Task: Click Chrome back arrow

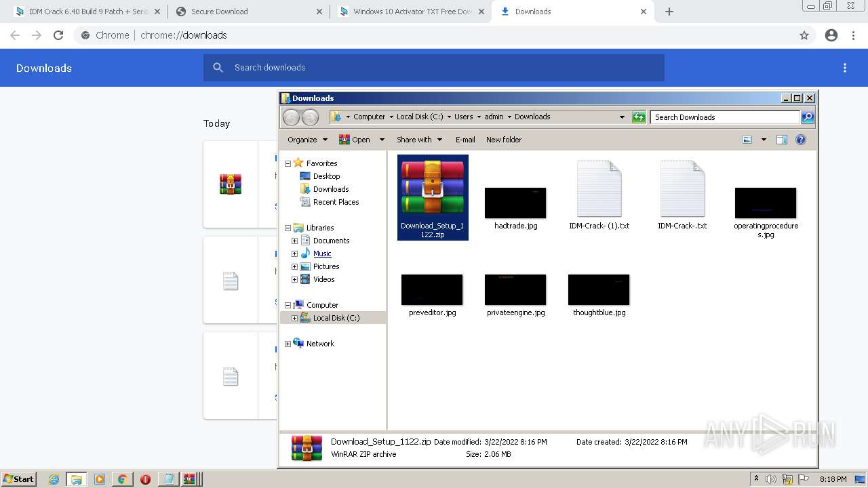Action: click(15, 35)
